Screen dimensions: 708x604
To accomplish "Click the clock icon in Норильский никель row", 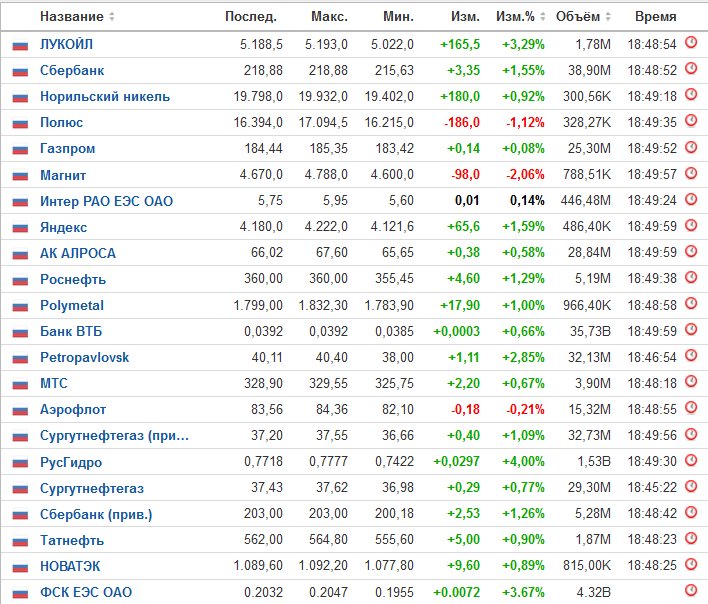I will pyautogui.click(x=691, y=94).
